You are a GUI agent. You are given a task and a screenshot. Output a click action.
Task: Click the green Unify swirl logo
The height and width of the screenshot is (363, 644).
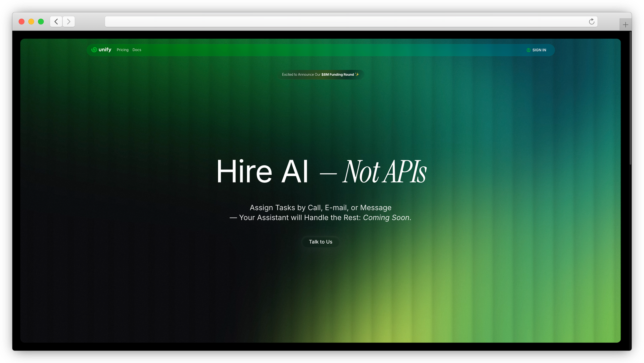pyautogui.click(x=94, y=50)
